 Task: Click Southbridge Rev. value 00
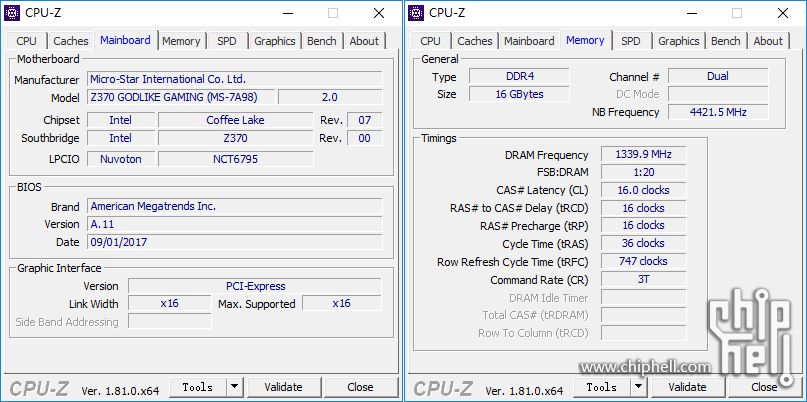coord(364,138)
